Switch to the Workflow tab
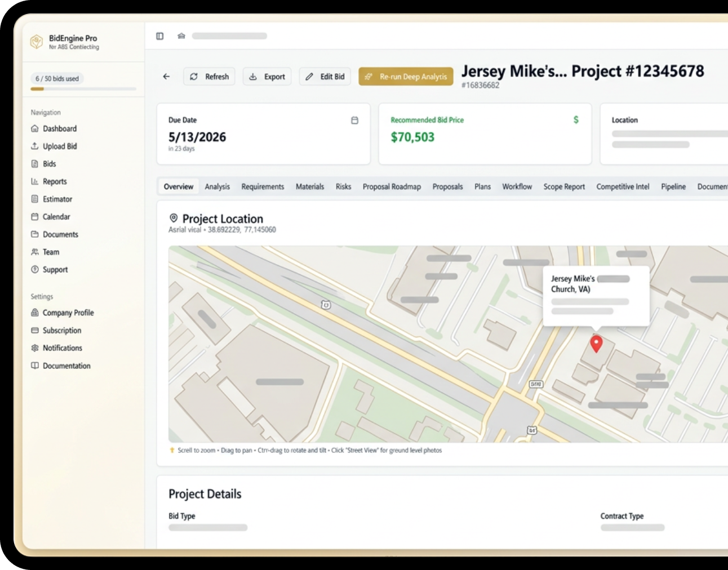728x570 pixels. 517,186
